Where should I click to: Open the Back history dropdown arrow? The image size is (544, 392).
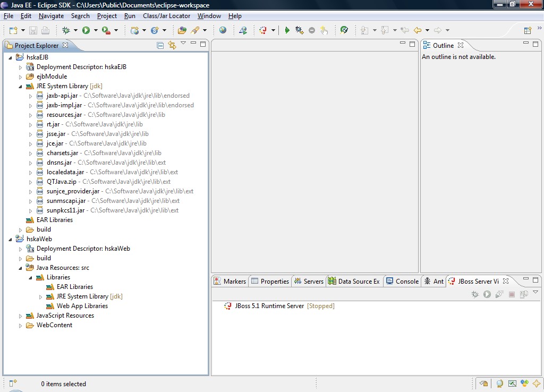427,30
